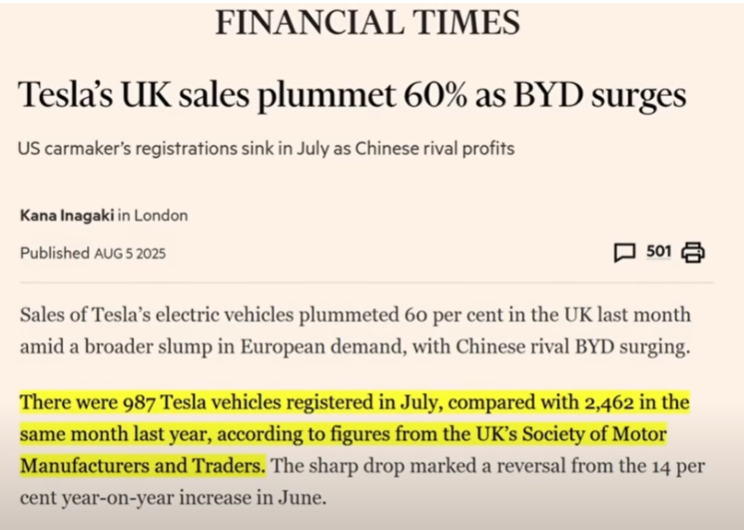Image resolution: width=744 pixels, height=530 pixels.
Task: Click the printer icon to print article
Action: pyautogui.click(x=693, y=252)
